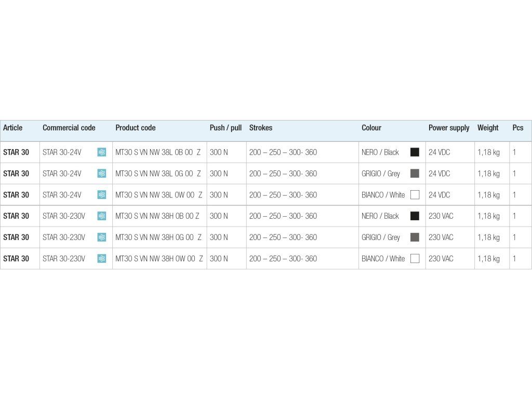Click the Commercial code column header

[x=69, y=128]
